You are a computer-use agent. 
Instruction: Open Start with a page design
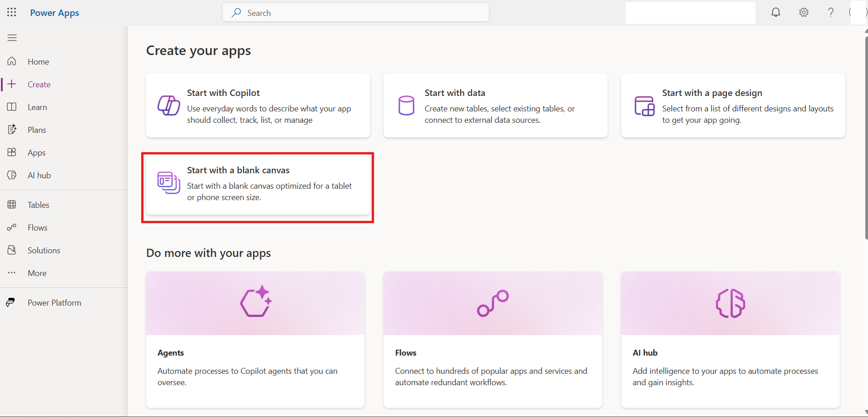[x=732, y=106]
